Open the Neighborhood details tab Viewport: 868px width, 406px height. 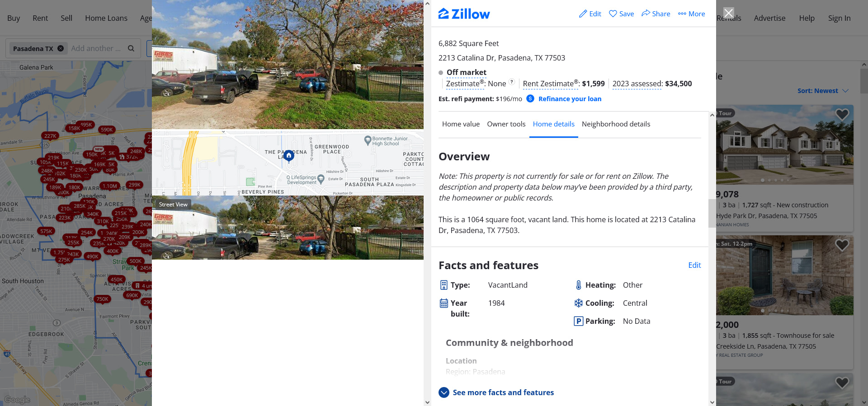[616, 124]
